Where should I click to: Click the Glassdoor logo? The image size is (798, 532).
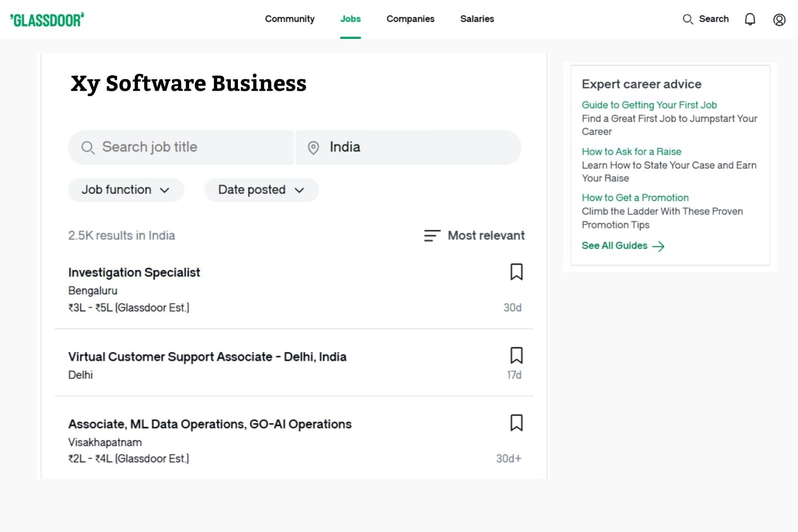(47, 20)
